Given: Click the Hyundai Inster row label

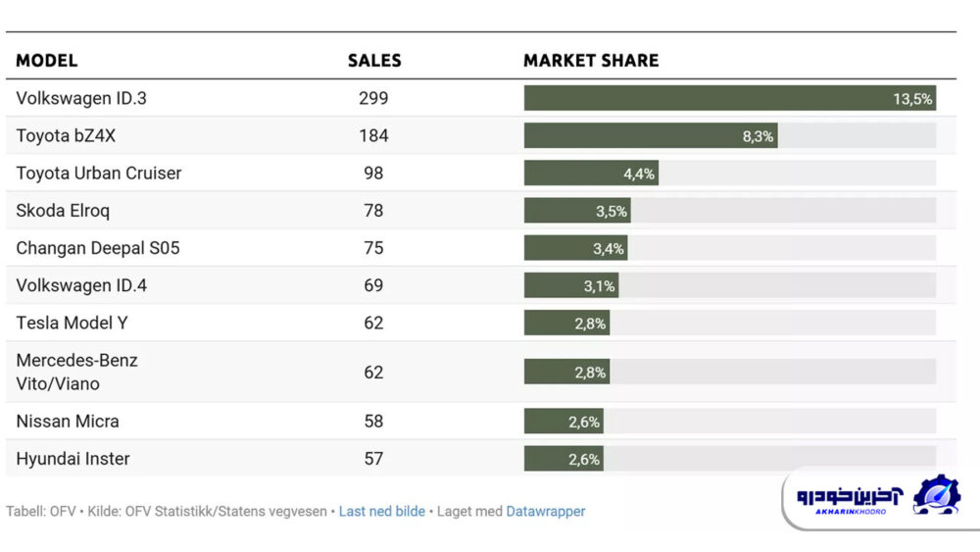Looking at the screenshot, I should click(73, 459).
